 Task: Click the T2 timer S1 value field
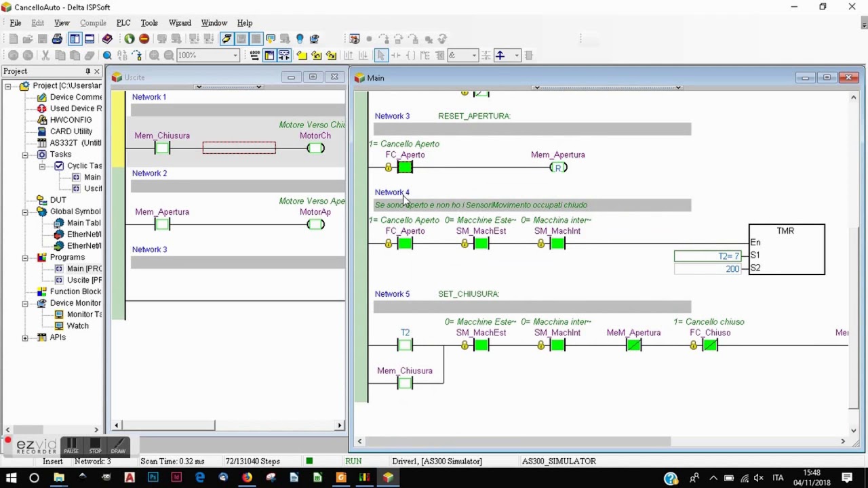pyautogui.click(x=707, y=256)
